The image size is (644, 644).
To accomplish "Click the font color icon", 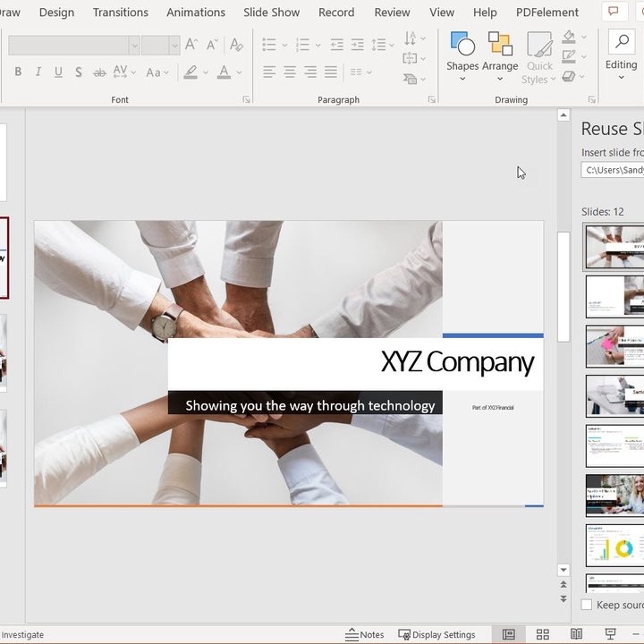I will [x=224, y=72].
